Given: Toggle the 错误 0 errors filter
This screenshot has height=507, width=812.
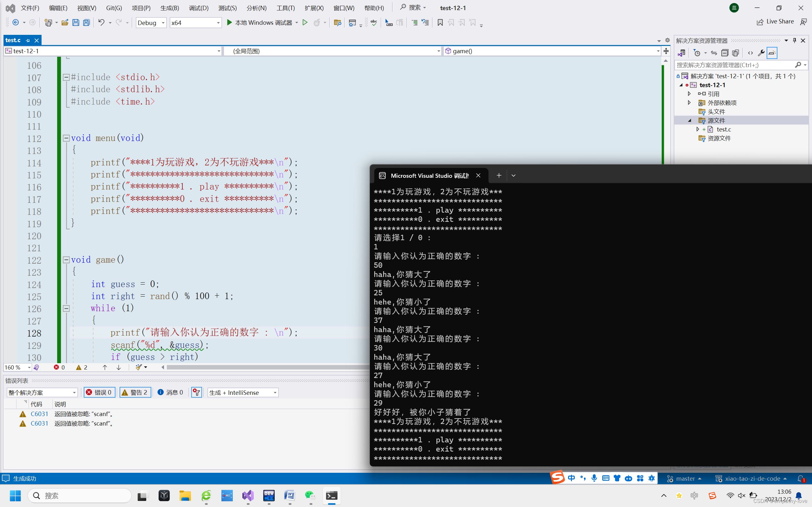Looking at the screenshot, I should [x=99, y=392].
